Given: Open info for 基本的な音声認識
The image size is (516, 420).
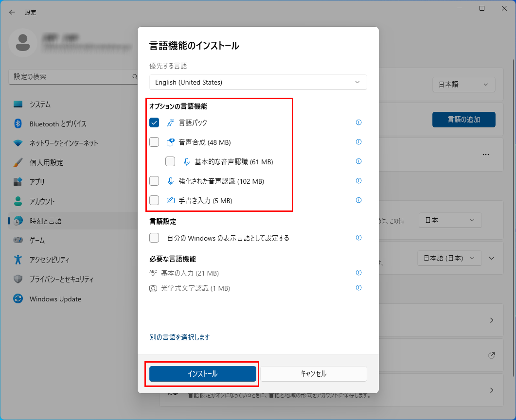Looking at the screenshot, I should click(359, 161).
